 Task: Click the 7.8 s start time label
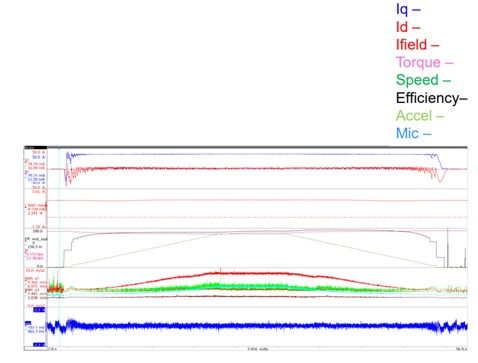pos(52,349)
